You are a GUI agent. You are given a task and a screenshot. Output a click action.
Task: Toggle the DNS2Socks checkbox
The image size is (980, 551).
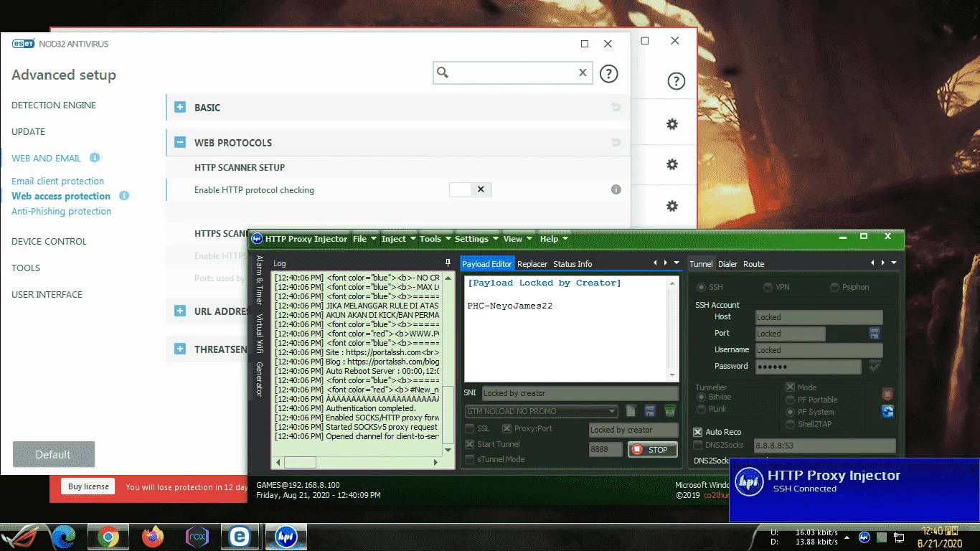tap(698, 446)
